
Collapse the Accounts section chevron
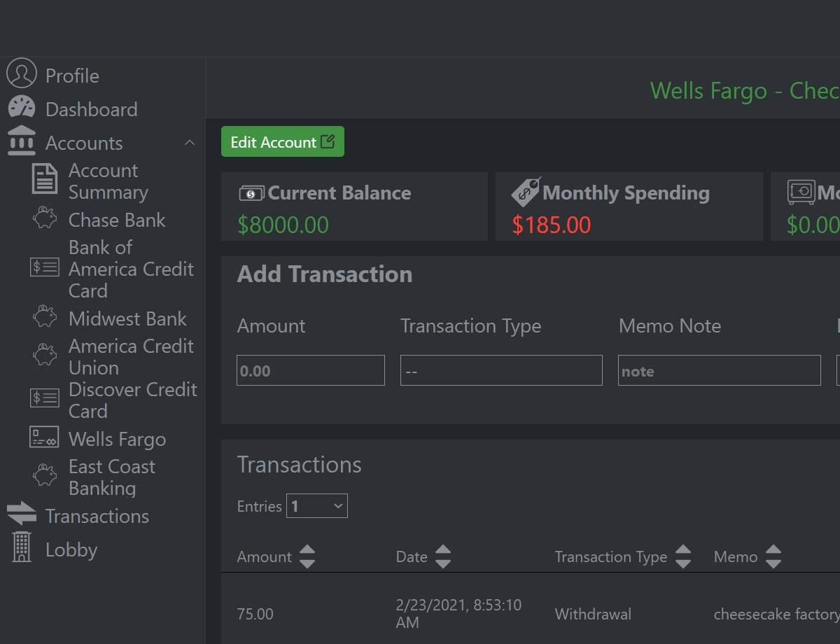189,143
